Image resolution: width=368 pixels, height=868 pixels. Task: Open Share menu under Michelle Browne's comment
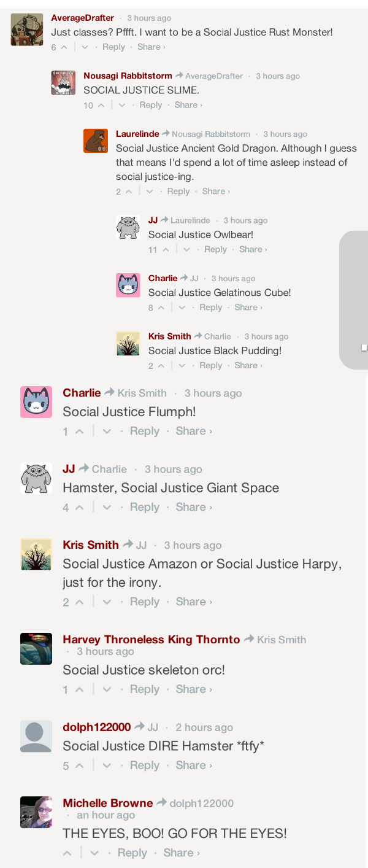[182, 853]
